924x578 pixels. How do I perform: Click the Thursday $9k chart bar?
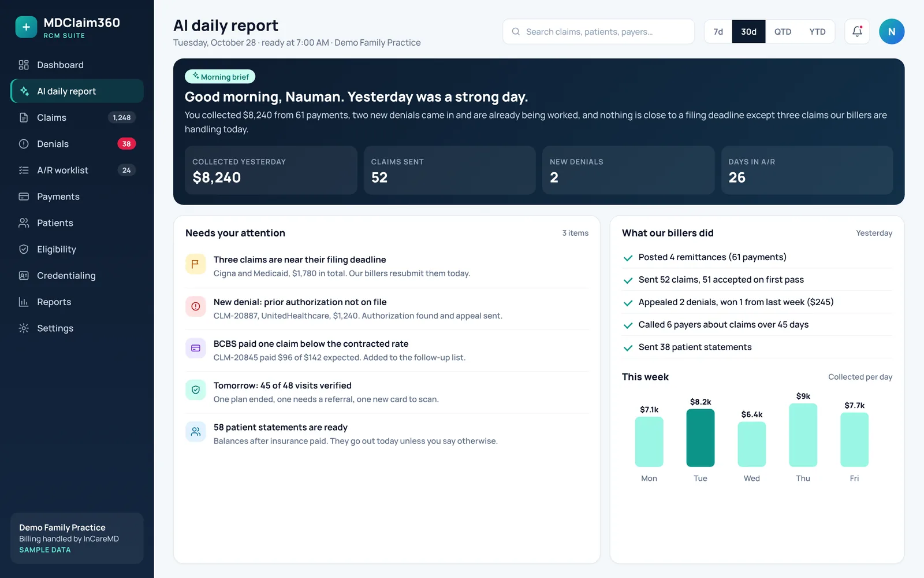pos(803,435)
